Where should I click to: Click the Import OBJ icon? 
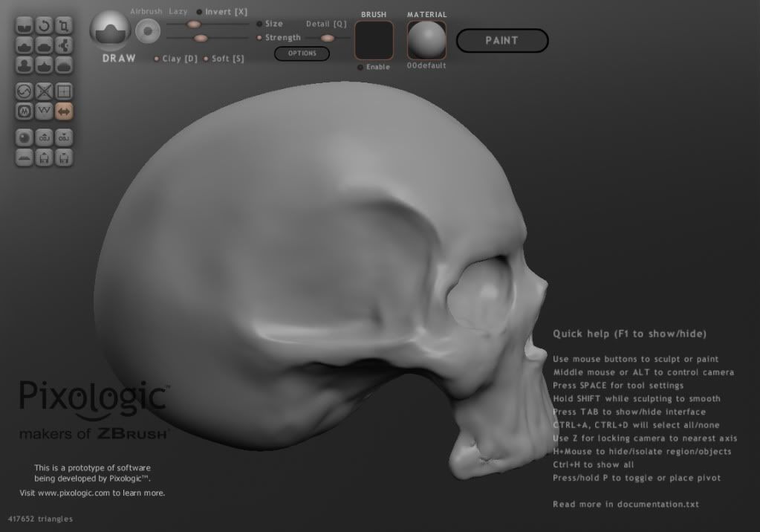[x=45, y=138]
